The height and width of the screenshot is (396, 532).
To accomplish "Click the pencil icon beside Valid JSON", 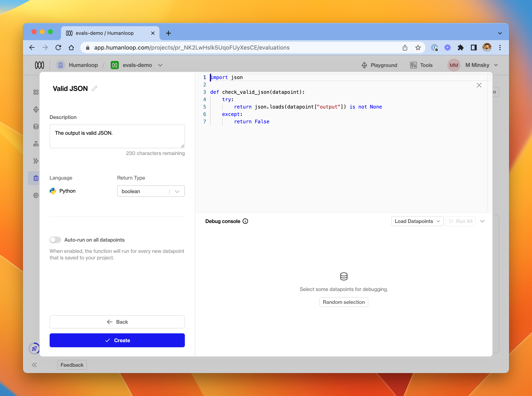I will click(x=94, y=88).
